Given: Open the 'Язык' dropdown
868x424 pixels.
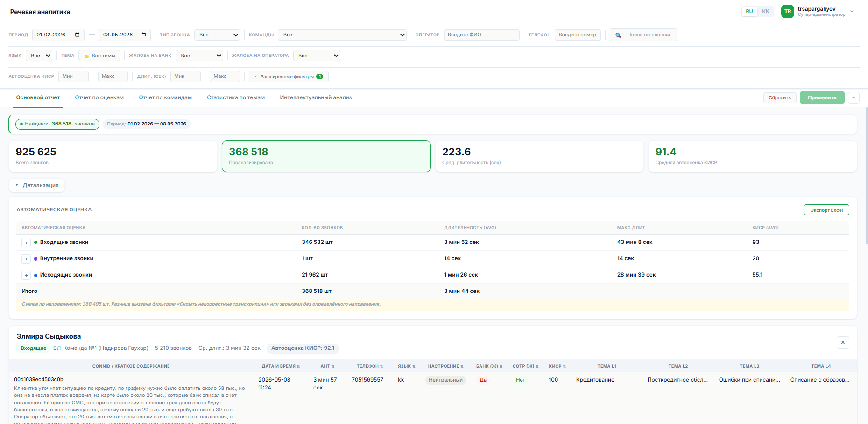Looking at the screenshot, I should [39, 56].
